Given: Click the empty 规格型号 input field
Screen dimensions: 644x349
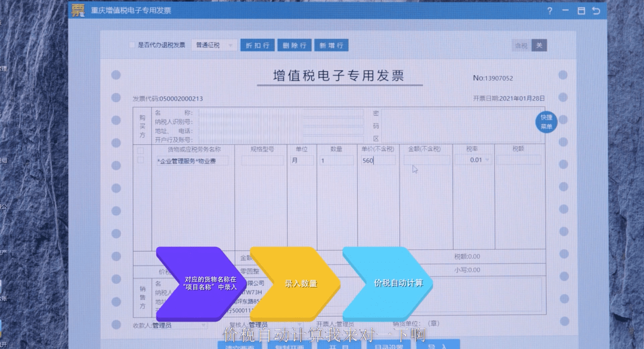Looking at the screenshot, I should [262, 160].
